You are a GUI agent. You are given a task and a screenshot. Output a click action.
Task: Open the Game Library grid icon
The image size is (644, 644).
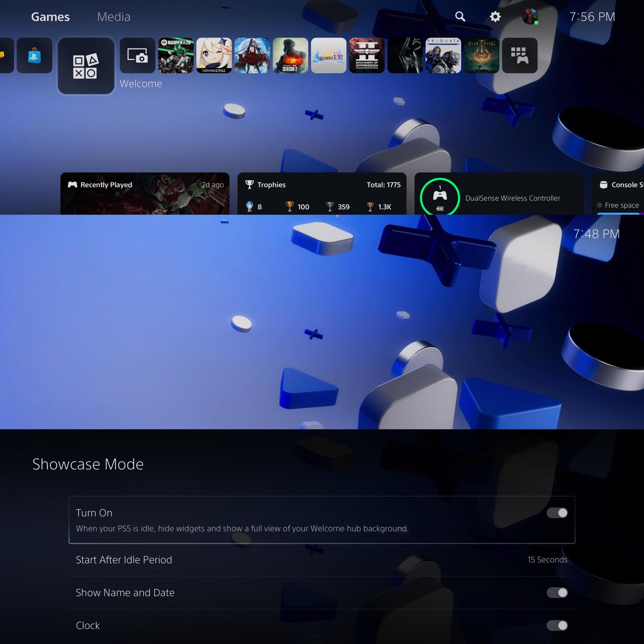click(x=520, y=55)
